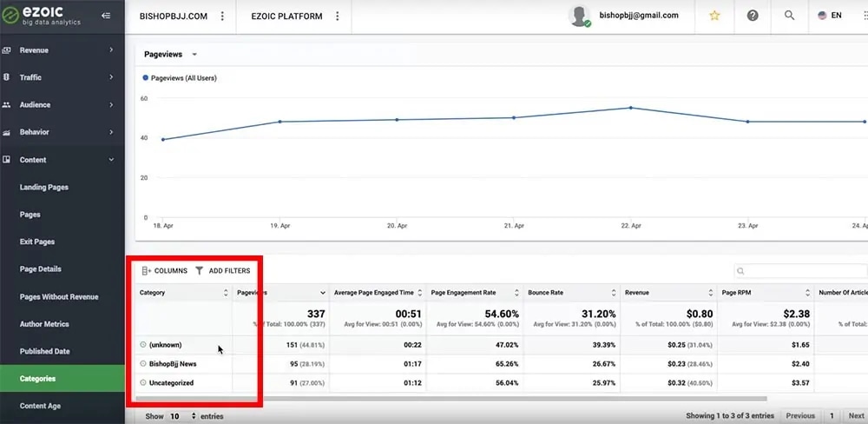Click the 337 total pageviews value
The width and height of the screenshot is (868, 424).
click(316, 314)
